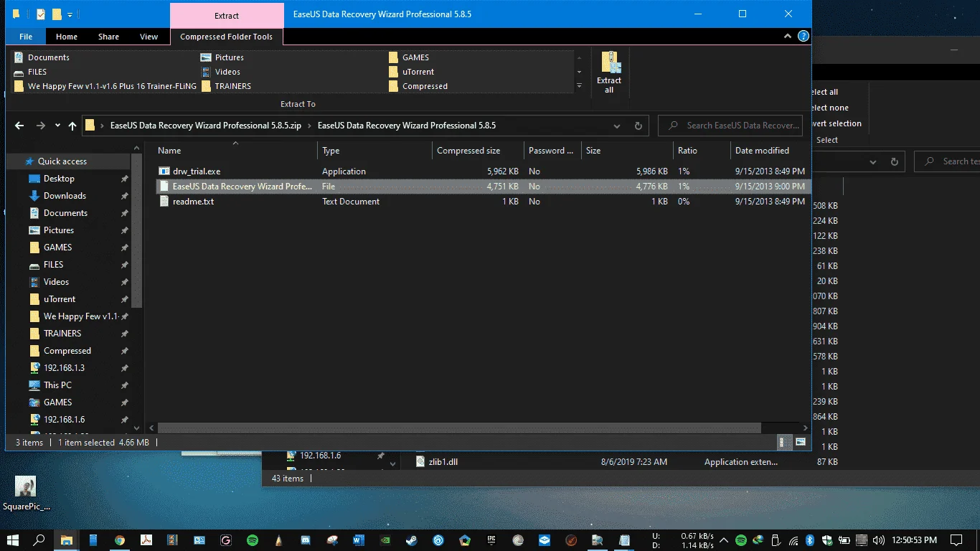Screen dimensions: 980x551
Task: Click the This PC icon in navigation pane
Action: (34, 385)
